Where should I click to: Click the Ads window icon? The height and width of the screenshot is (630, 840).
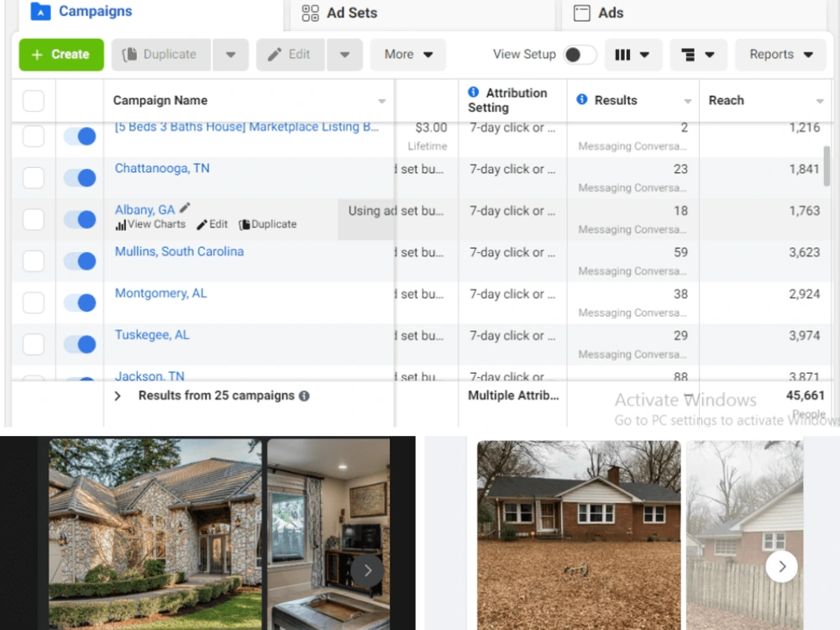pyautogui.click(x=582, y=13)
